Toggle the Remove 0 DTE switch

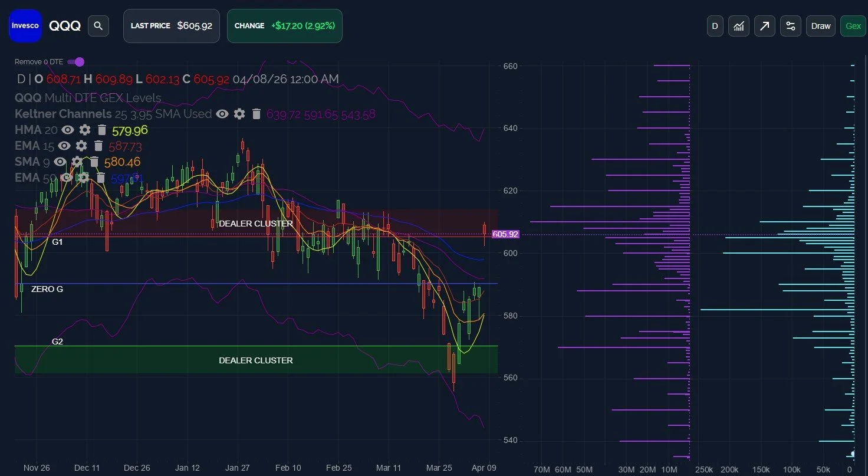pyautogui.click(x=76, y=62)
